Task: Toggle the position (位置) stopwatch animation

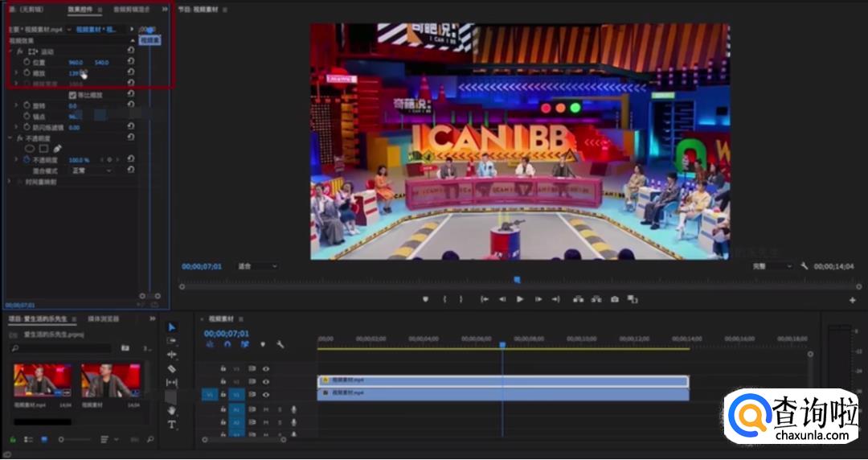Action: pos(27,62)
